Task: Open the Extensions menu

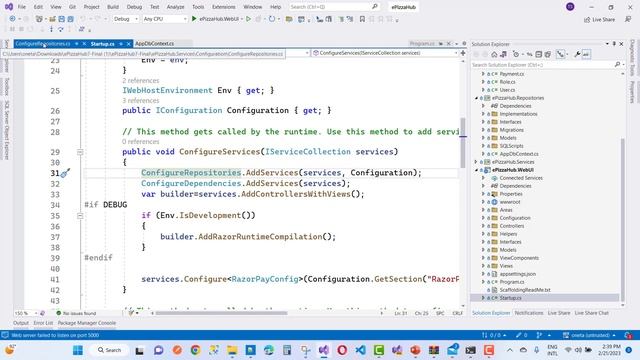Action: pyautogui.click(x=224, y=7)
